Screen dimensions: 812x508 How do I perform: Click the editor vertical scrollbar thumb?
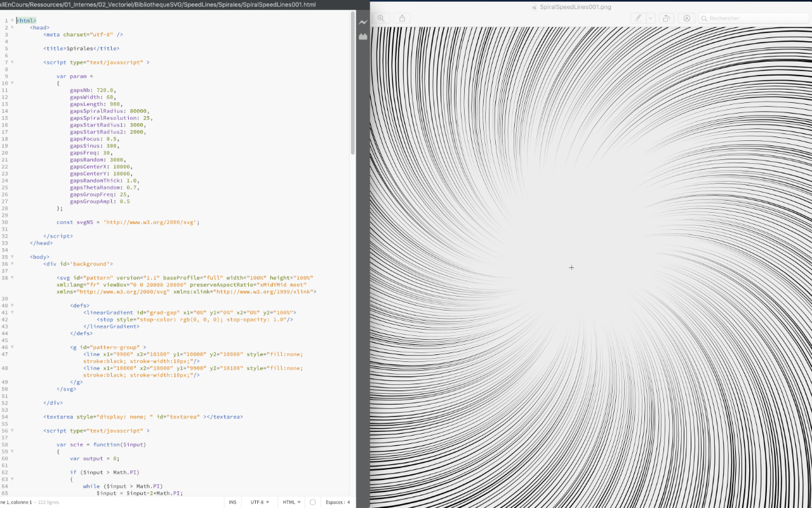pos(353,84)
